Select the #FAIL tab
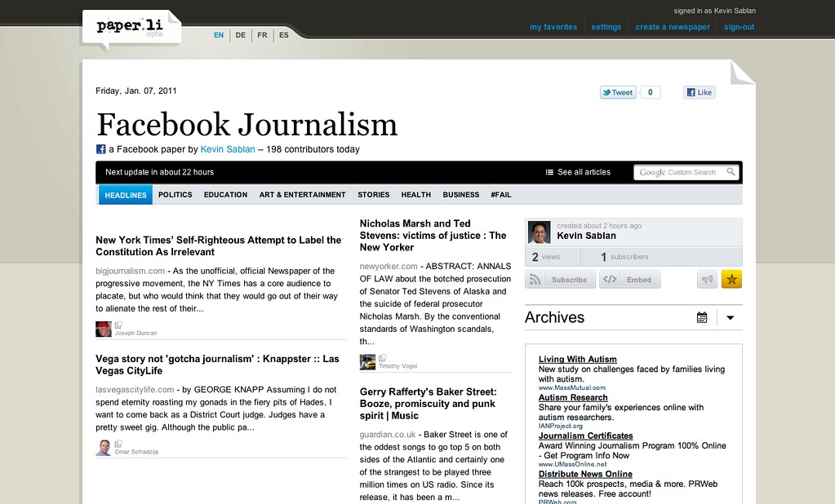835x504 pixels. coord(501,195)
